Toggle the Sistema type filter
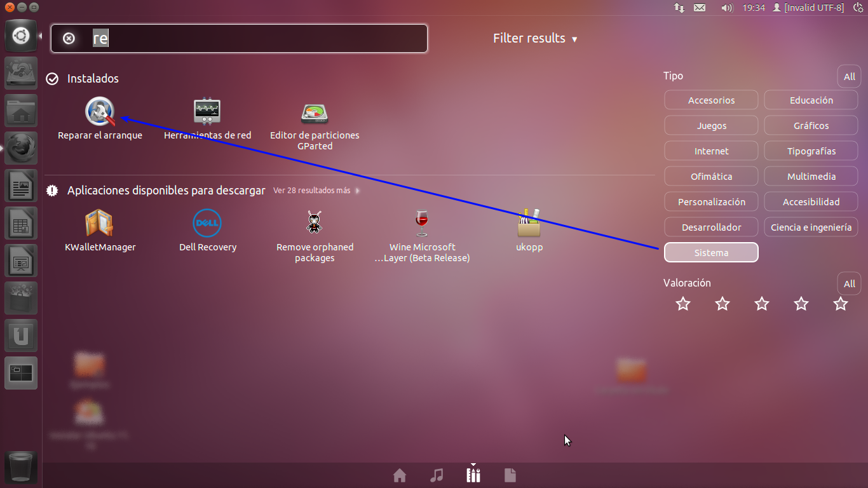This screenshot has width=868, height=488. pyautogui.click(x=711, y=252)
